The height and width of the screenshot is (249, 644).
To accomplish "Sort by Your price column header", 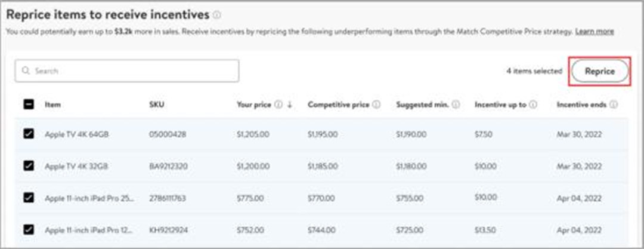I will coord(254,105).
